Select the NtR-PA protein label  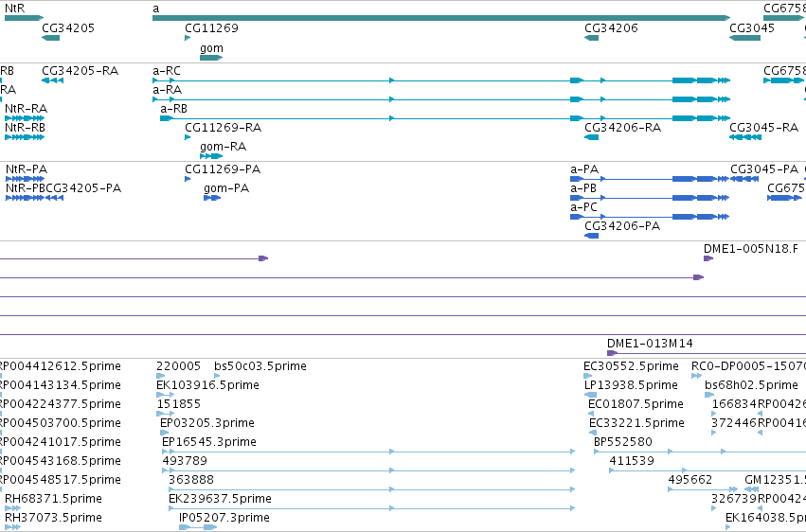(27, 168)
